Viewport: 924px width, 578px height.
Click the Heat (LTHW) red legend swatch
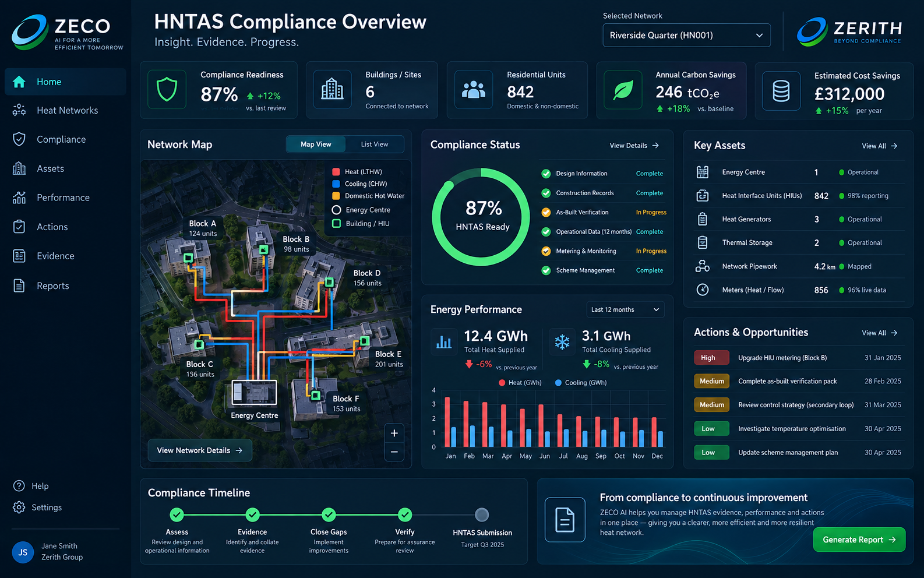(336, 172)
